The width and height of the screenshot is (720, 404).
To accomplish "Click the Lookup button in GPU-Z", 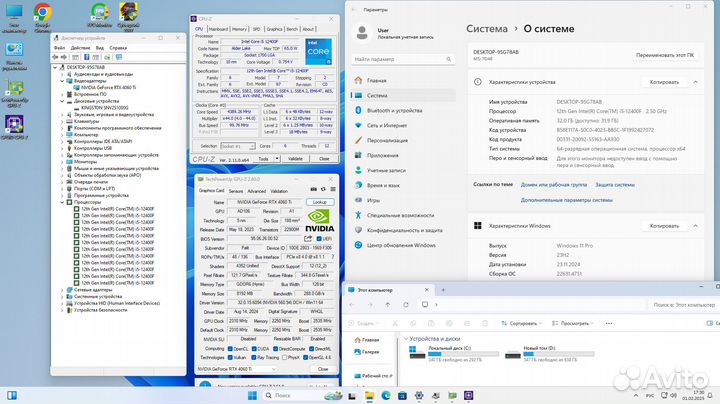I will tap(320, 202).
